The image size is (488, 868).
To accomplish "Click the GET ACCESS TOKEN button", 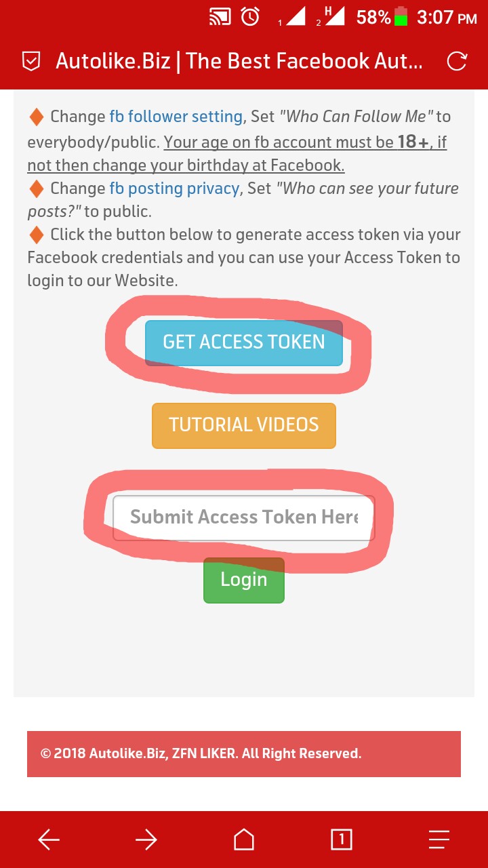I will (244, 342).
